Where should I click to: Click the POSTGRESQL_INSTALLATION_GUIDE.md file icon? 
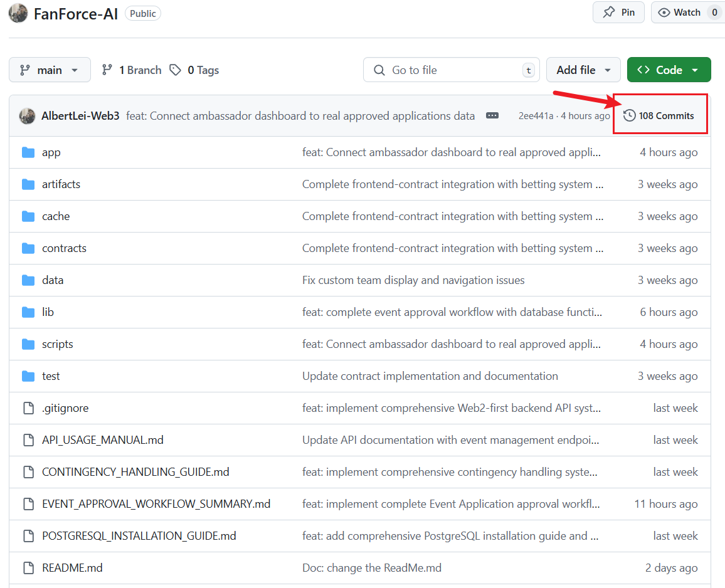pos(29,535)
